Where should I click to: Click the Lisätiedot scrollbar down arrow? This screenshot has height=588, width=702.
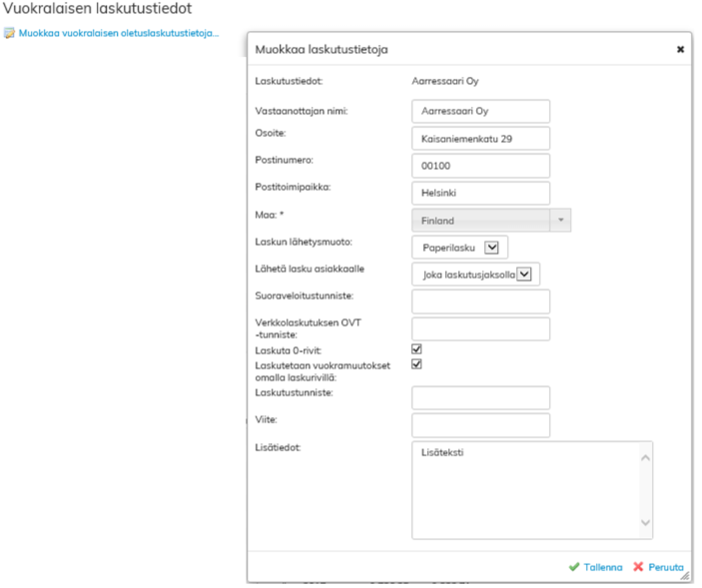click(645, 522)
